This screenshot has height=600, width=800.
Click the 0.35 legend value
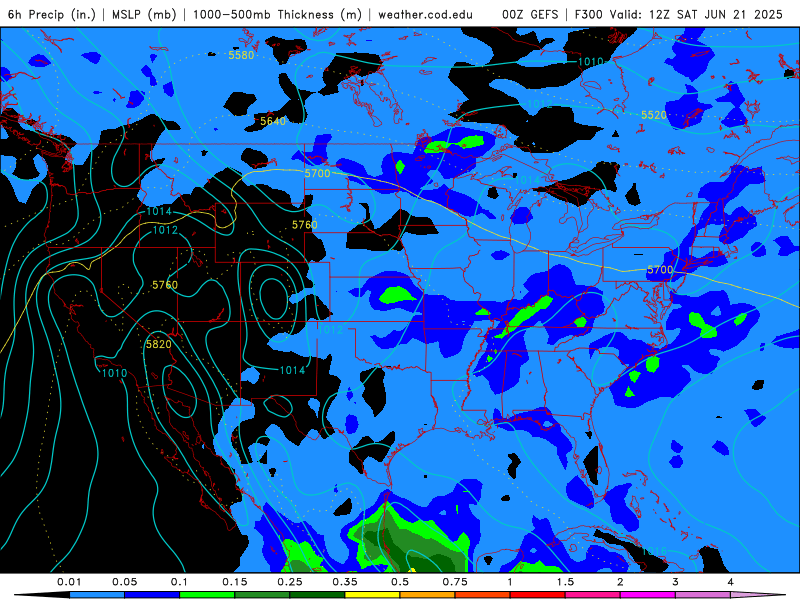point(345,582)
